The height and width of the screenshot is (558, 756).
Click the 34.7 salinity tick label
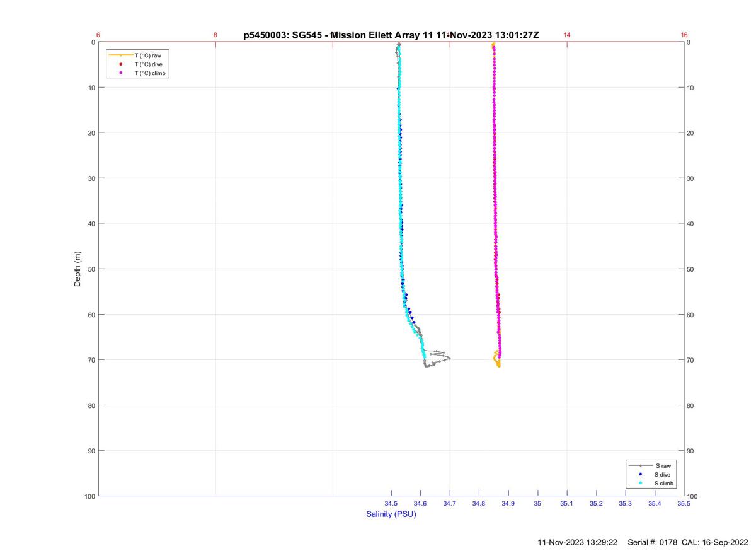[450, 503]
